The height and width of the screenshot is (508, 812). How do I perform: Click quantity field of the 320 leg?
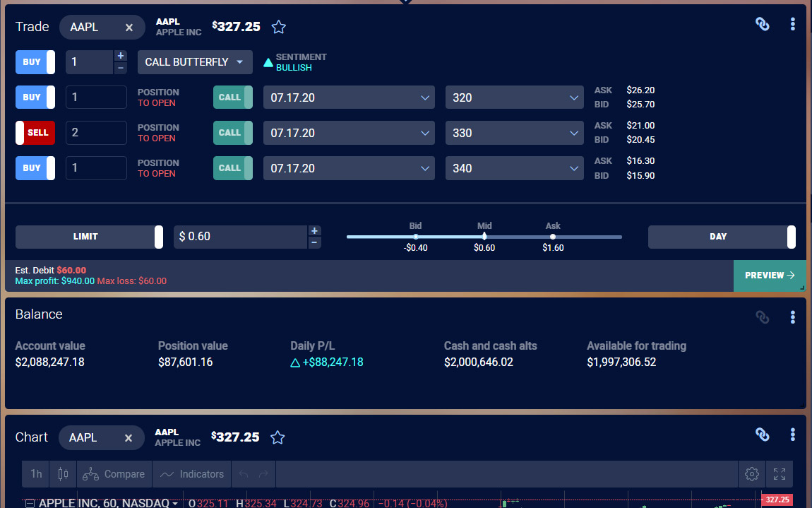[96, 98]
